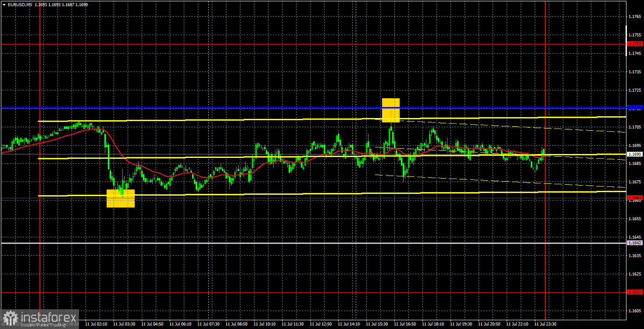Select the lower yellow signal square marker
Viewport: 644px width, 329px height.
tap(121, 198)
